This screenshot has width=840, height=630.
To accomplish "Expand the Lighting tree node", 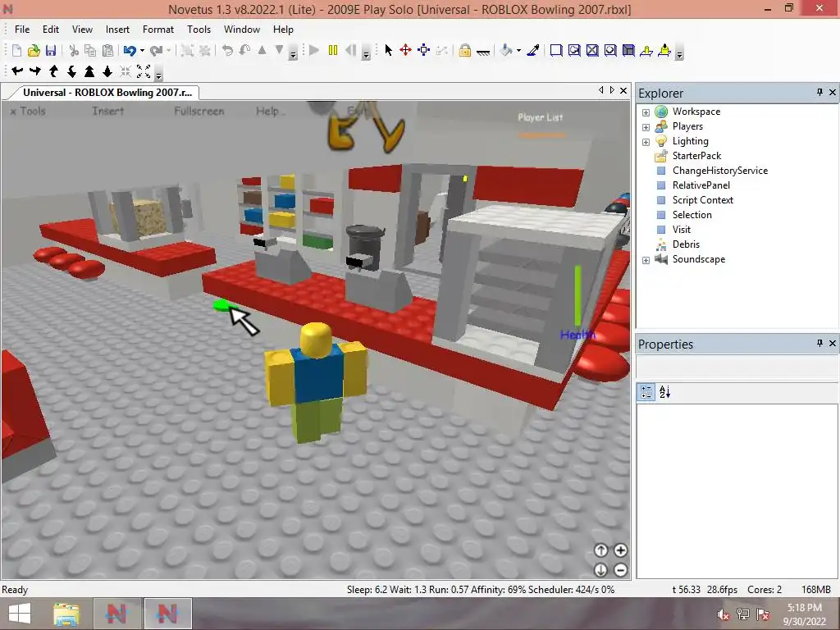I will click(646, 142).
